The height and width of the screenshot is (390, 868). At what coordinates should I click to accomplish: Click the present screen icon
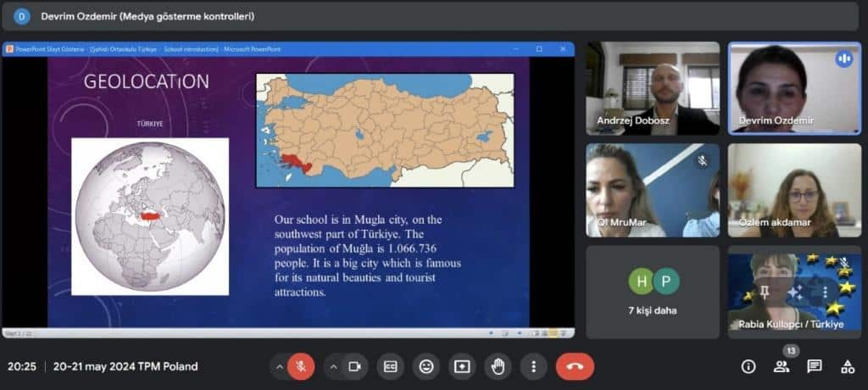(x=462, y=366)
